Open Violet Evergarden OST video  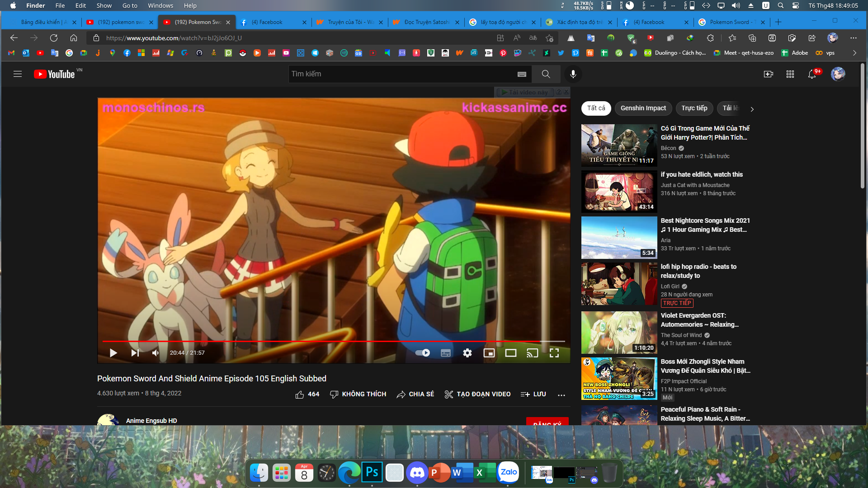click(x=619, y=333)
